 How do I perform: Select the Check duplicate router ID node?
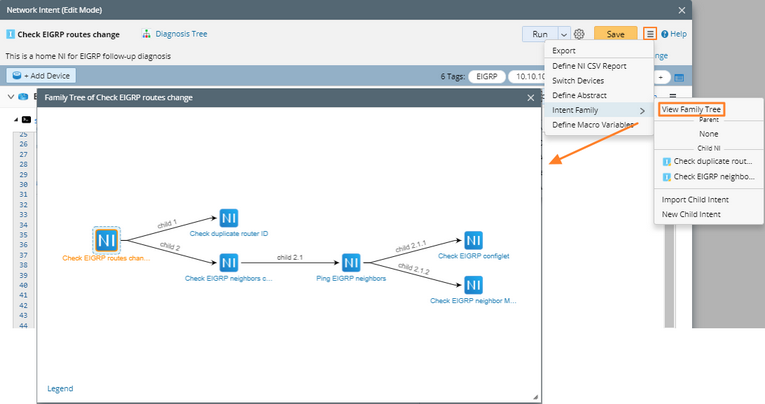pyautogui.click(x=228, y=218)
